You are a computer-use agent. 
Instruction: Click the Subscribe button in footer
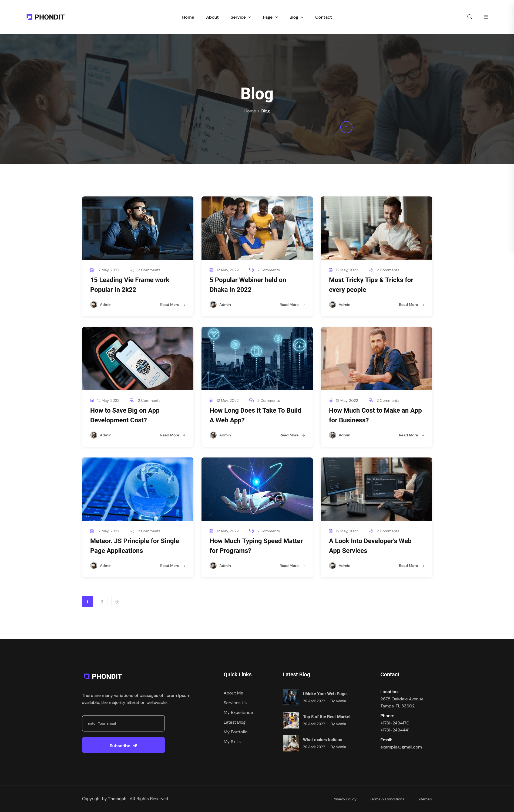tap(123, 745)
